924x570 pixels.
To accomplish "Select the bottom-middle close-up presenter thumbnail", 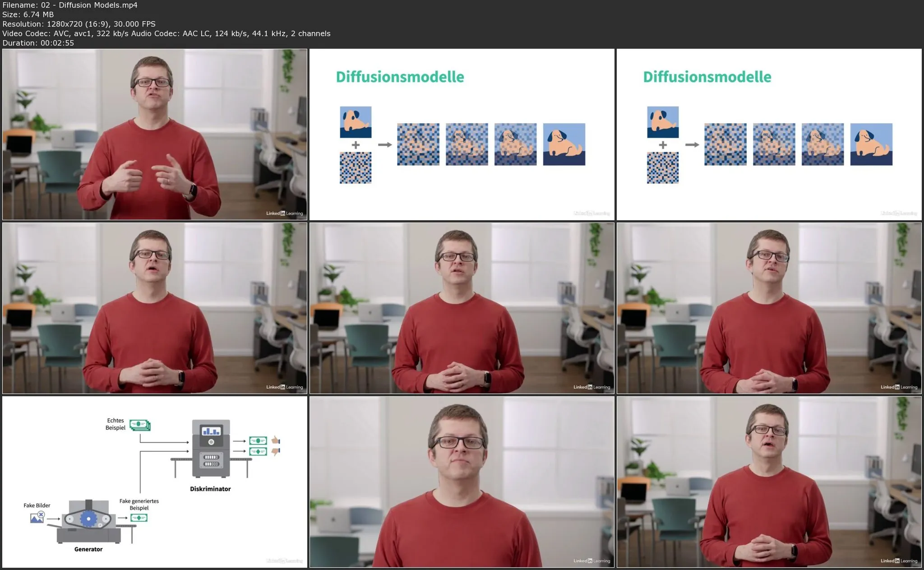I will pos(462,482).
